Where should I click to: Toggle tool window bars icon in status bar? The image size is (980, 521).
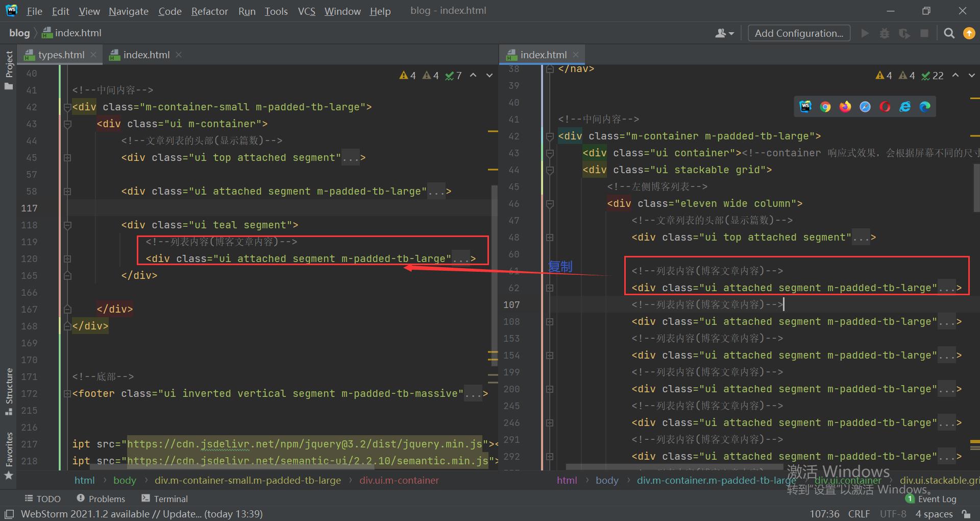pyautogui.click(x=9, y=514)
